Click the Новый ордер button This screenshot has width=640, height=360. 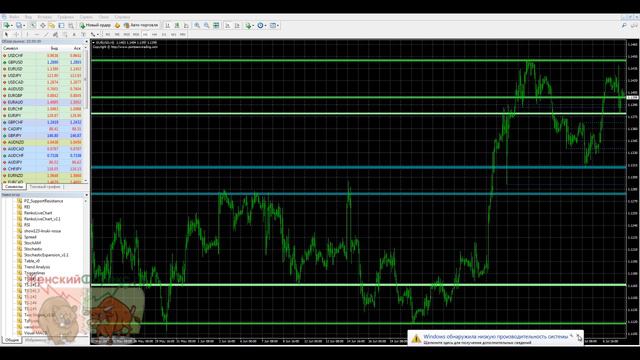click(95, 25)
